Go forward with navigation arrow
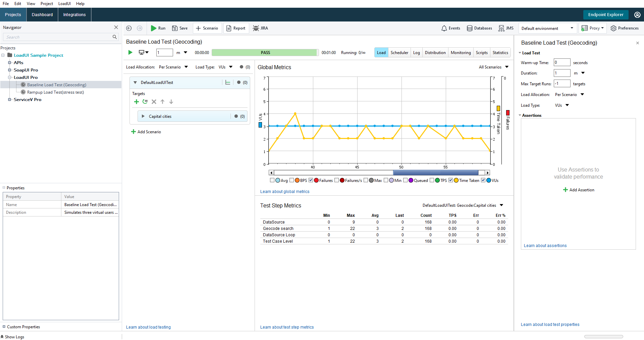 point(140,28)
